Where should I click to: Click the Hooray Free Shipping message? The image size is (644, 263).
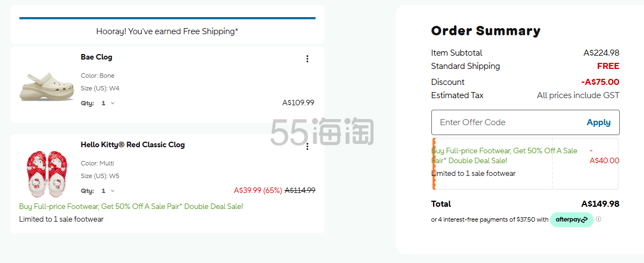[167, 31]
